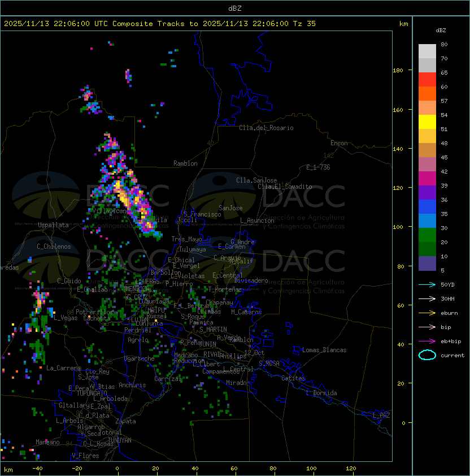Click the 'Carrizal' map label
Viewport: 470px width, 476px height.
click(168, 379)
